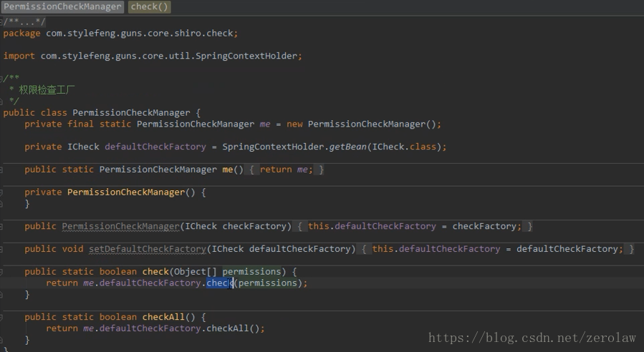Click the final keyword
This screenshot has height=352, width=644.
coord(80,124)
